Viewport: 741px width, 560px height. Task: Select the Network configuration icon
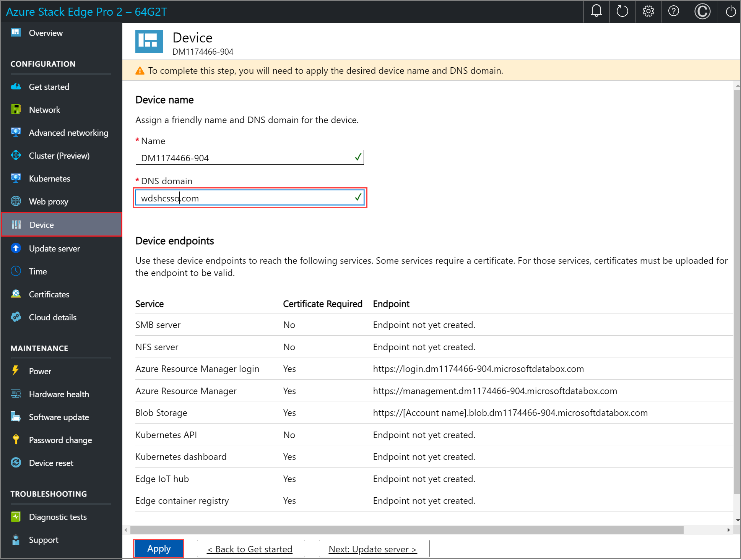point(16,110)
